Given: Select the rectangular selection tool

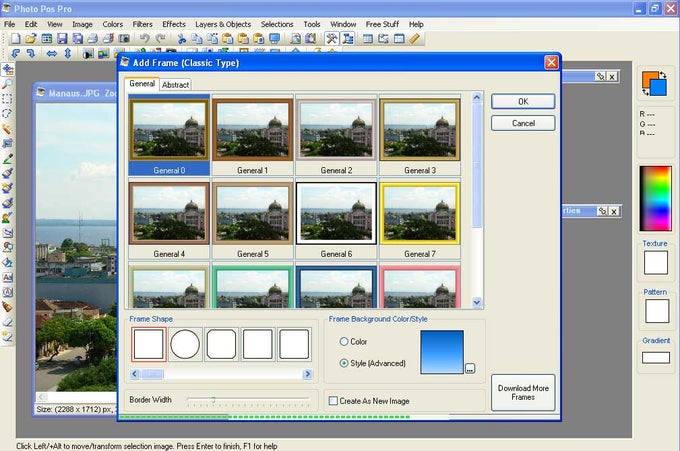Looking at the screenshot, I should [x=7, y=99].
